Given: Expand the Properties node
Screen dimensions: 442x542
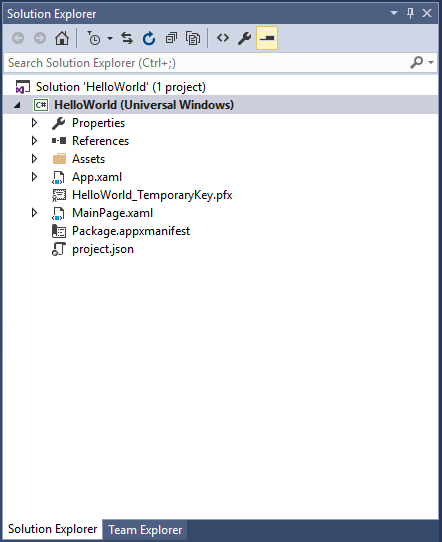Looking at the screenshot, I should 34,123.
